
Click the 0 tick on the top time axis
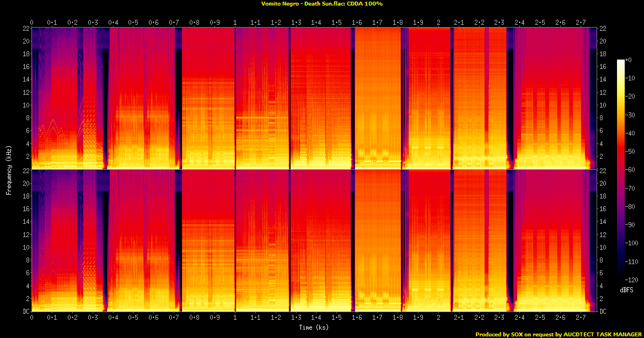tap(32, 23)
